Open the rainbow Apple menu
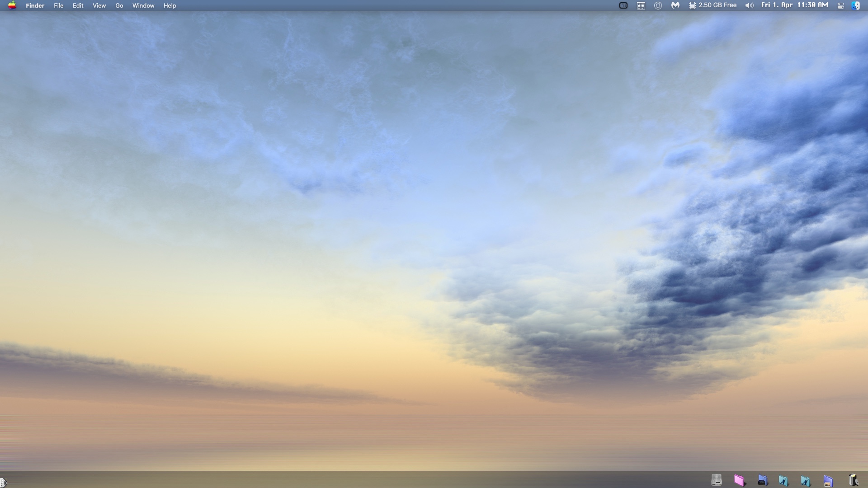The image size is (868, 488). pyautogui.click(x=12, y=5)
